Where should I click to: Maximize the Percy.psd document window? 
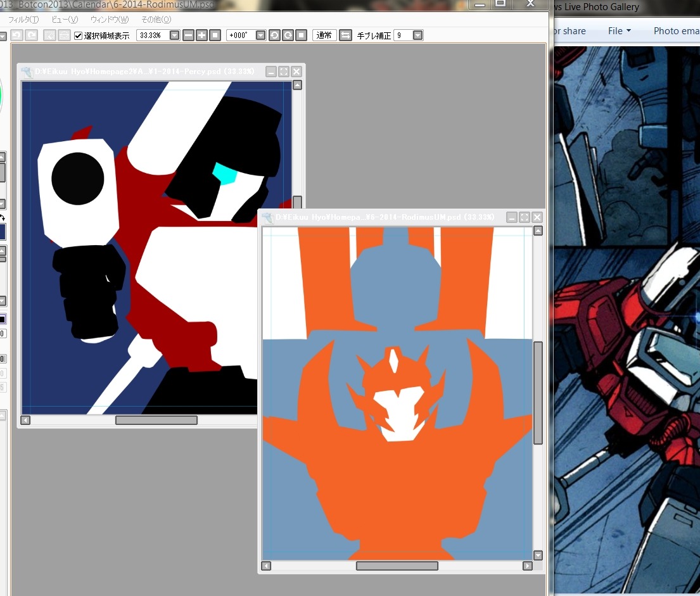click(284, 72)
